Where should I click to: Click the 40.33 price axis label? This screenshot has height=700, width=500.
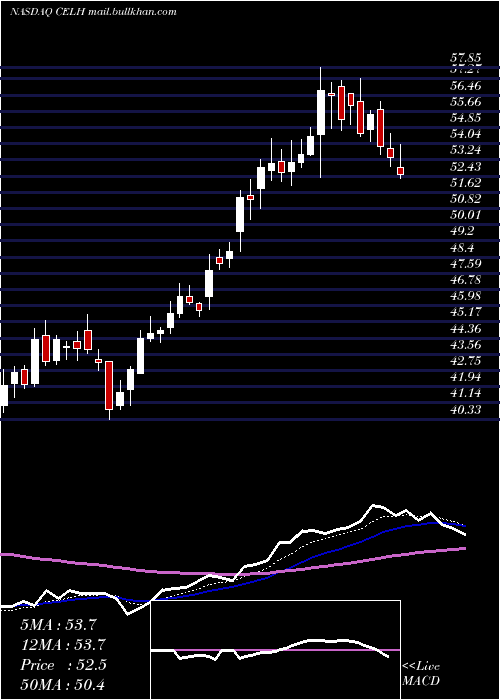[x=465, y=409]
